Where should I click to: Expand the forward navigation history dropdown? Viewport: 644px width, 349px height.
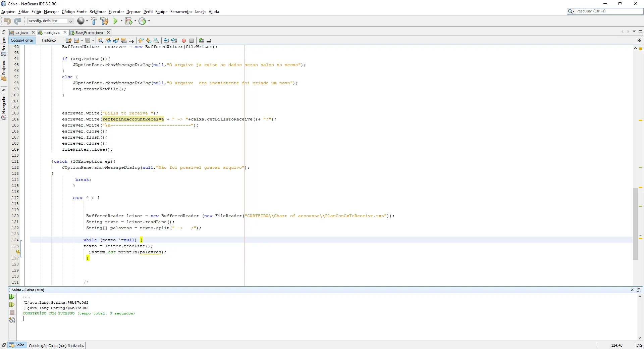(93, 41)
